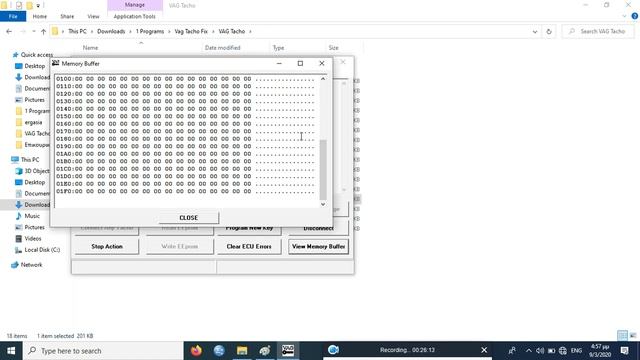
Task: Click battery tray icon
Action: pyautogui.click(x=551, y=351)
